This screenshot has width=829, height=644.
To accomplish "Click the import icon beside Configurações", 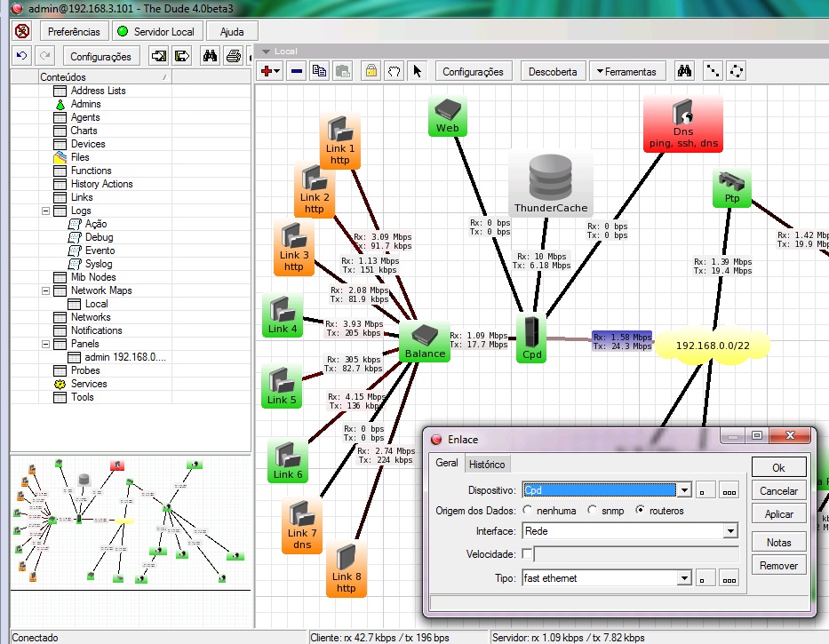I will pyautogui.click(x=158, y=55).
